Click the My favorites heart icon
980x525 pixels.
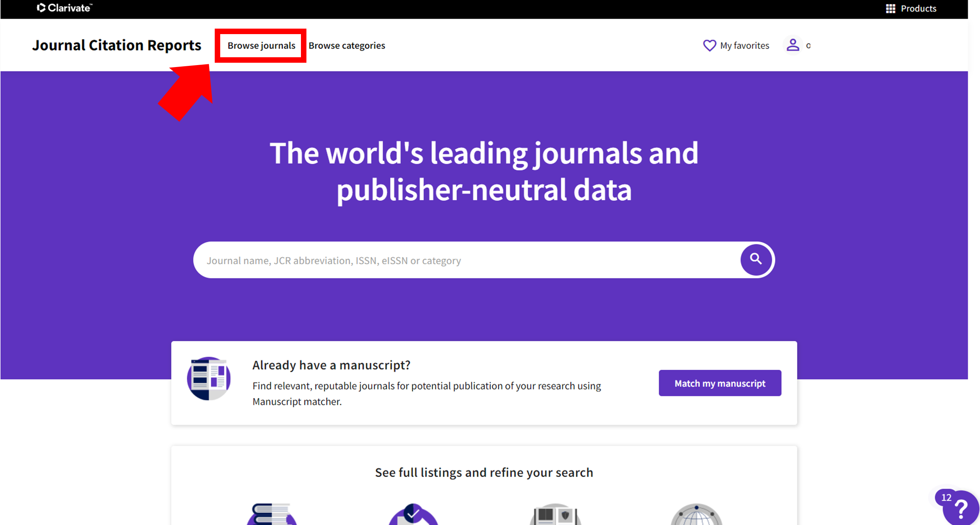point(709,45)
